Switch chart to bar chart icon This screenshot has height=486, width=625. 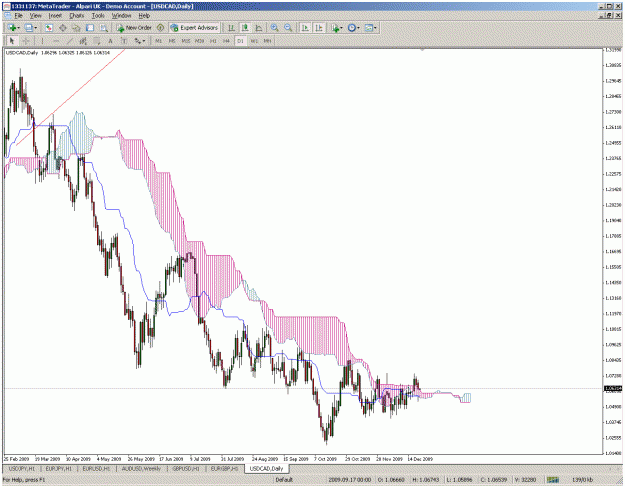tap(231, 28)
